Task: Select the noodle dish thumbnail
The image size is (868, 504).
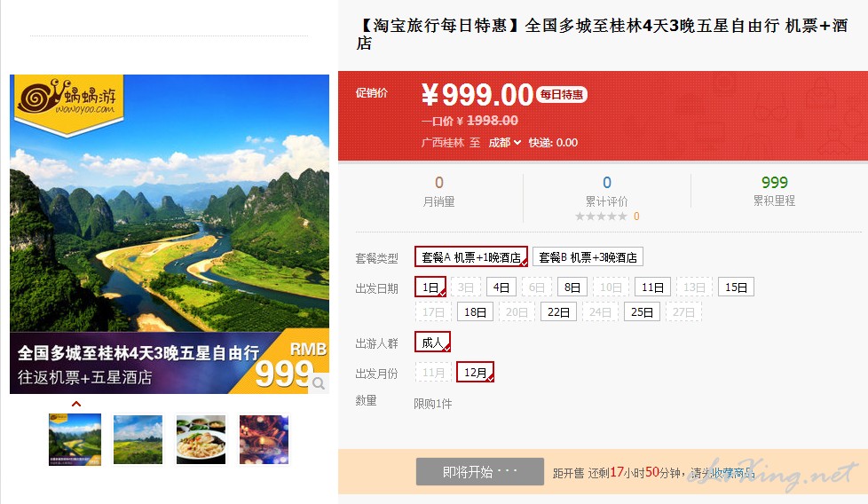Action: coord(201,439)
